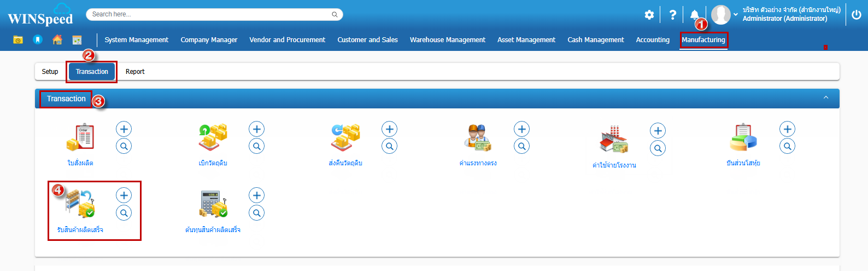The image size is (868, 271).
Task: Open the blue bookmark icon
Action: click(x=38, y=40)
